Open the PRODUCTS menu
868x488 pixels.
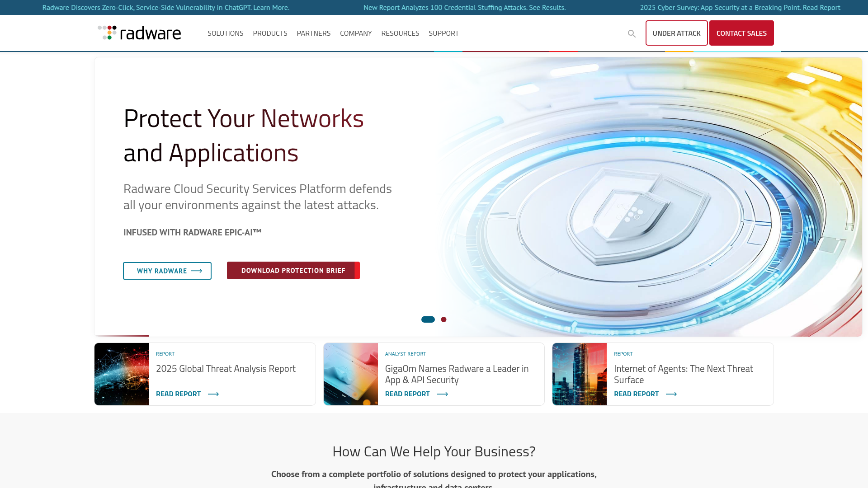(270, 33)
